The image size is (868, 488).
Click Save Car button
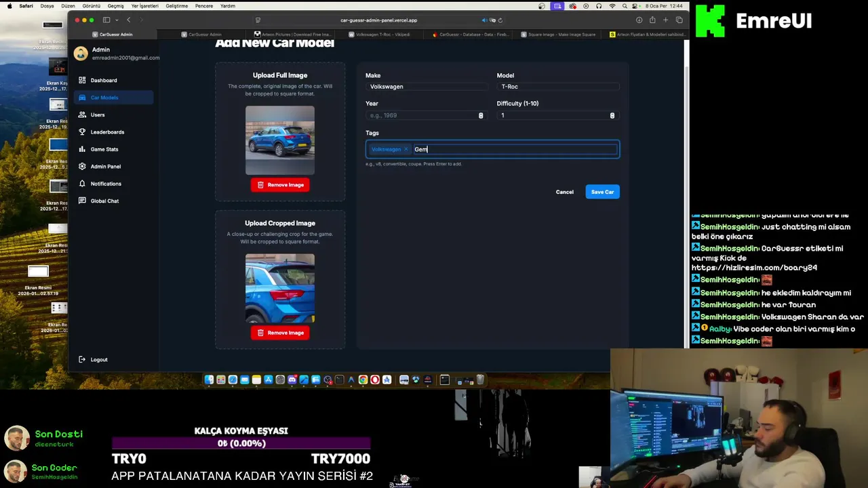click(602, 192)
